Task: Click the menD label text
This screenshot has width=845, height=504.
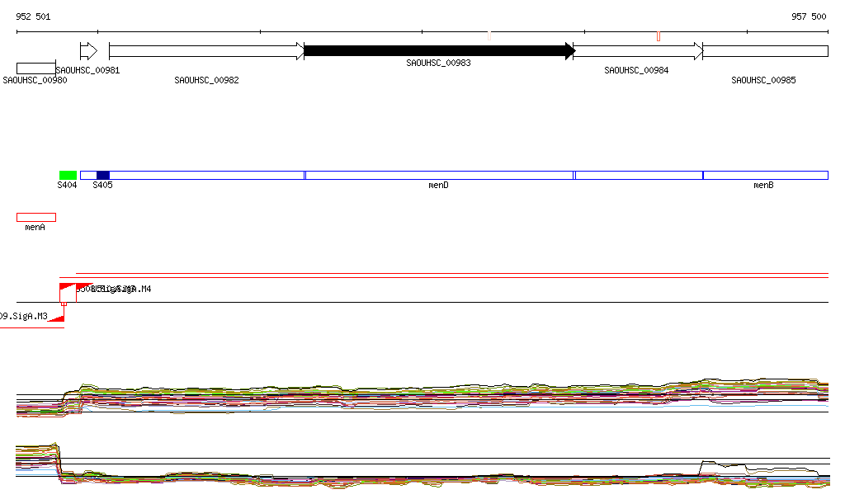Action: pos(438,186)
